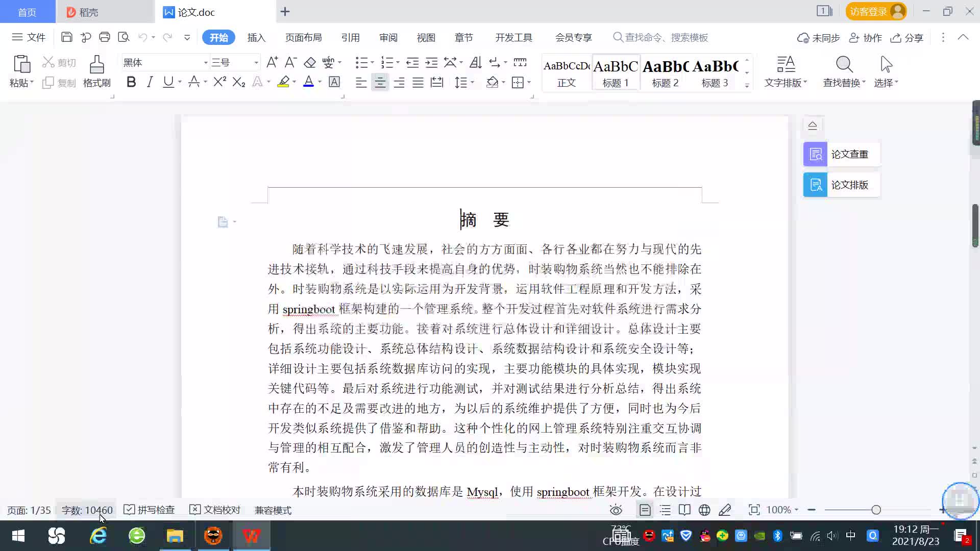This screenshot has width=980, height=551.
Task: Select the justify alignment icon
Action: coord(418,82)
